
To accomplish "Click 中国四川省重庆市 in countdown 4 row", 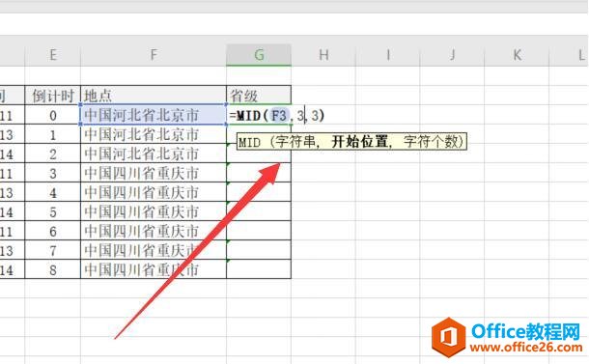I will (x=154, y=192).
